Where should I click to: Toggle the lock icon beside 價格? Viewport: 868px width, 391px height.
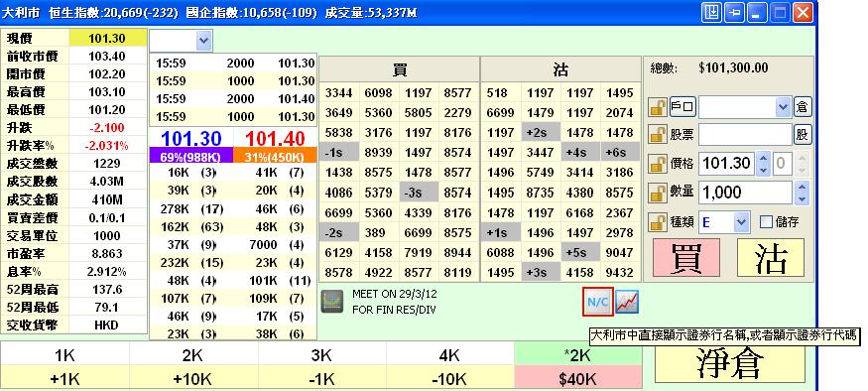658,164
